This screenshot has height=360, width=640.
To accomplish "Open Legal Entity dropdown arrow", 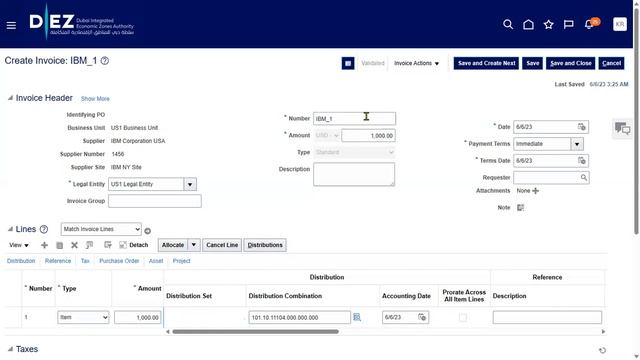I will [x=190, y=184].
